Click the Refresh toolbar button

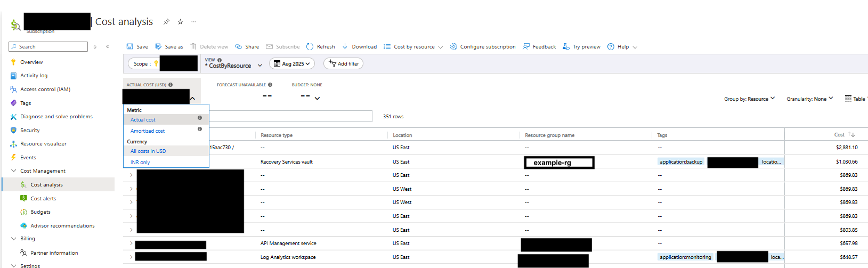(x=321, y=47)
